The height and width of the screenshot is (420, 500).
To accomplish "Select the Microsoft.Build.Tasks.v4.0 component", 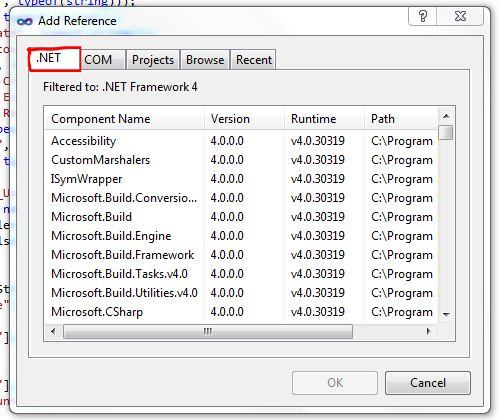I will [x=119, y=274].
